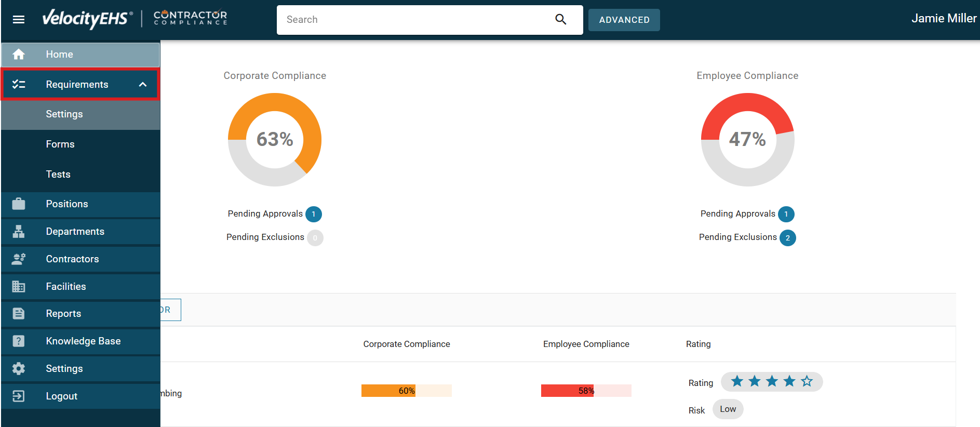
Task: Click the Reports document icon
Action: pyautogui.click(x=19, y=314)
